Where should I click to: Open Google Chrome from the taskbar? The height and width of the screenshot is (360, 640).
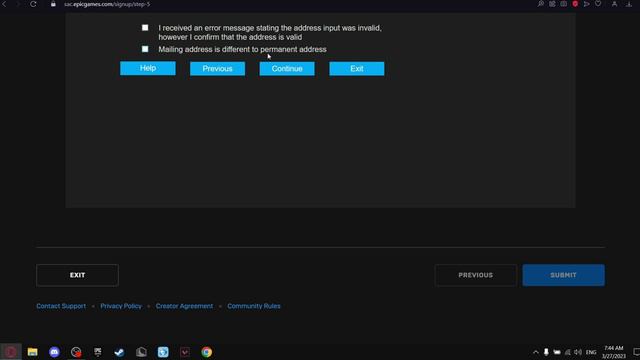[x=207, y=352]
